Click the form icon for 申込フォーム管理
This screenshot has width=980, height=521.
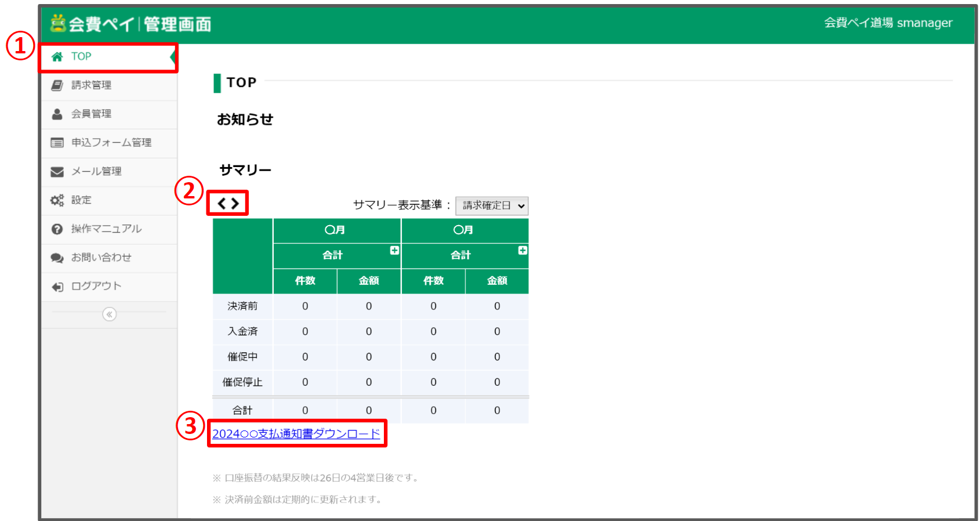(x=57, y=143)
